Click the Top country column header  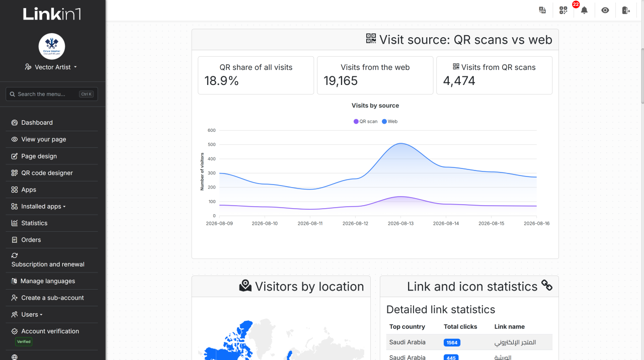407,327
